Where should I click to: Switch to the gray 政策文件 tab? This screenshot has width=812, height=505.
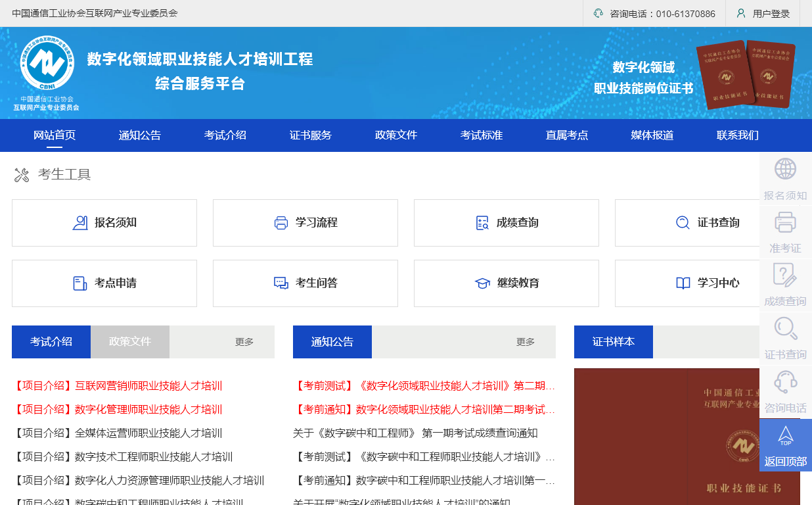point(130,342)
